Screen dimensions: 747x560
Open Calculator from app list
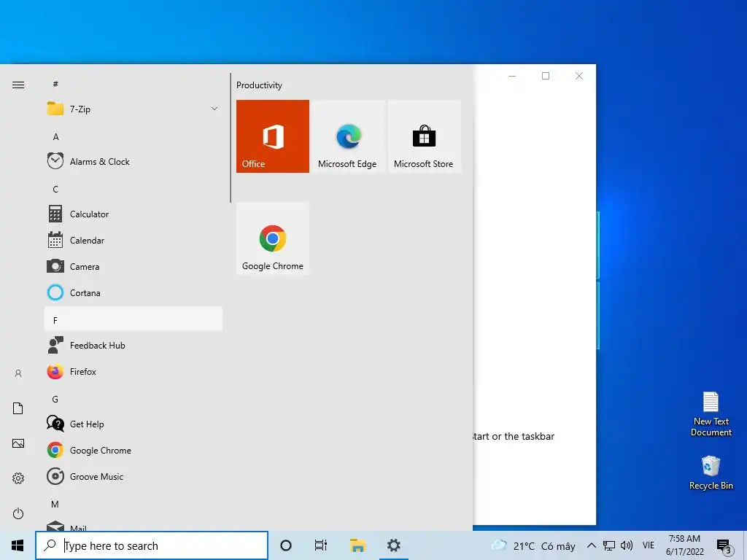pos(133,214)
